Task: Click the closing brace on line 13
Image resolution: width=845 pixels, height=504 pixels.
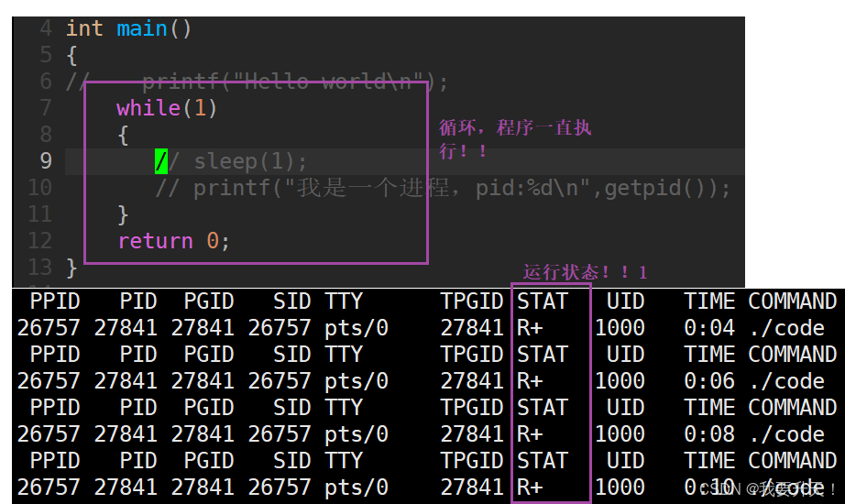Action: pyautogui.click(x=71, y=268)
